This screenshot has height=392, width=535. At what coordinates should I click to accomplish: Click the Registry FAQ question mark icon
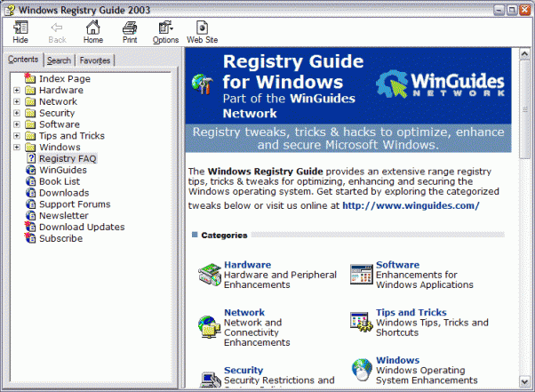coord(31,158)
